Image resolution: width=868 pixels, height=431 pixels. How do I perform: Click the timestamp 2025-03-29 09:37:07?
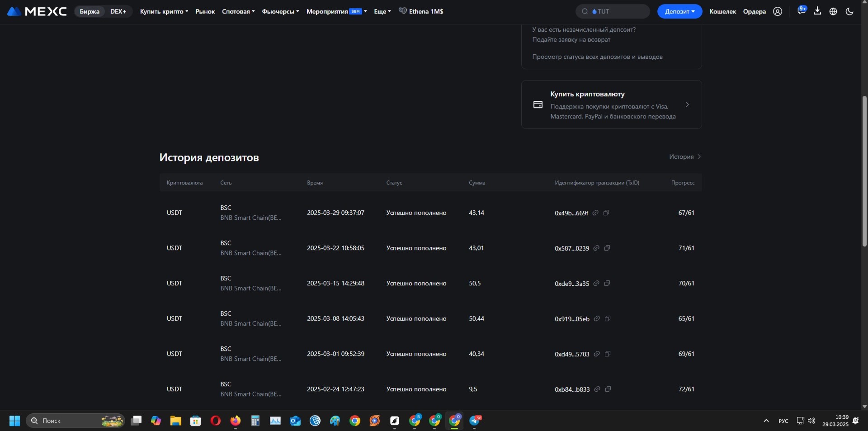335,213
